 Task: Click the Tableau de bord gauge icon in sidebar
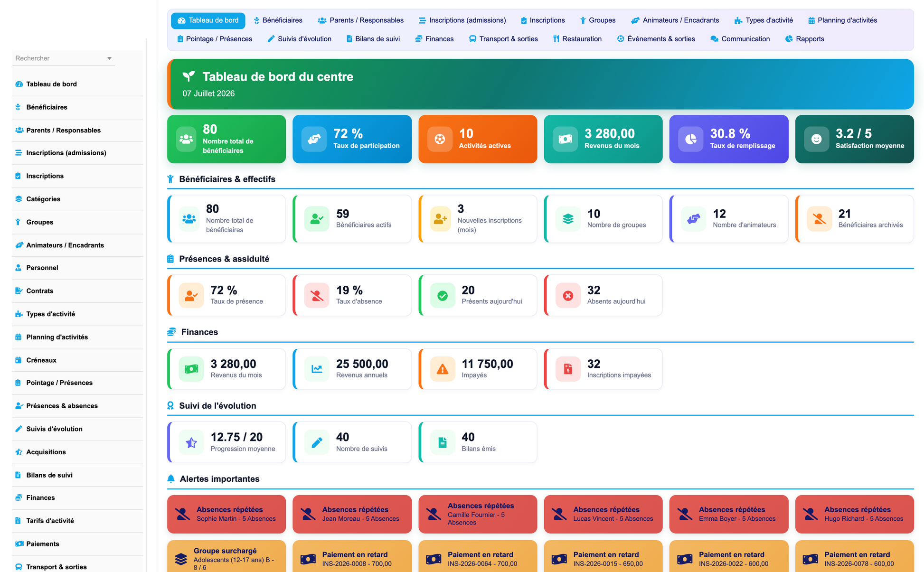(19, 84)
